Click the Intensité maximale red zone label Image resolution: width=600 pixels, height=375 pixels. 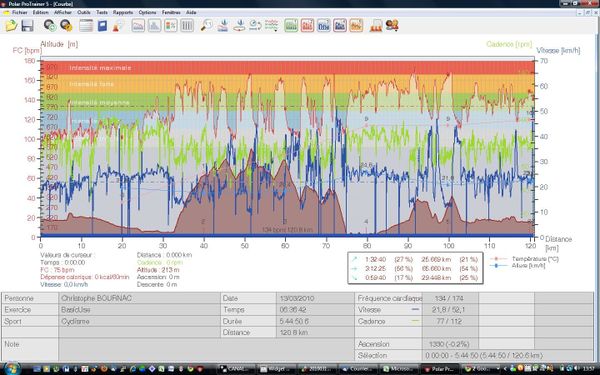click(100, 68)
